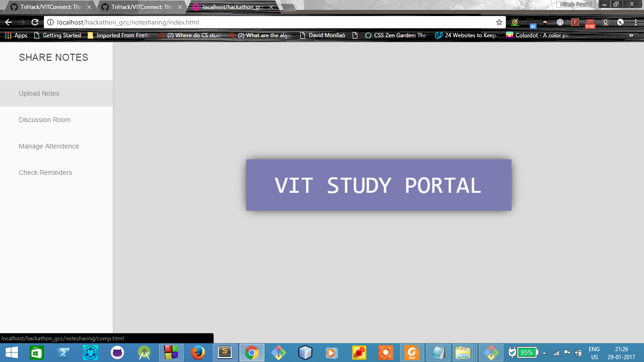Image resolution: width=644 pixels, height=362 pixels.
Task: Switch to Sublime Text in the taskbar
Action: pos(225,353)
